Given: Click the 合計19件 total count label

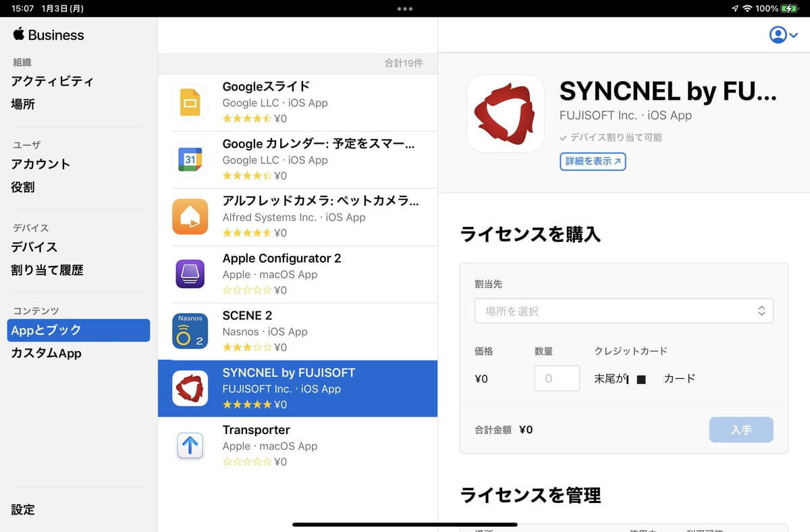Looking at the screenshot, I should pyautogui.click(x=404, y=63).
